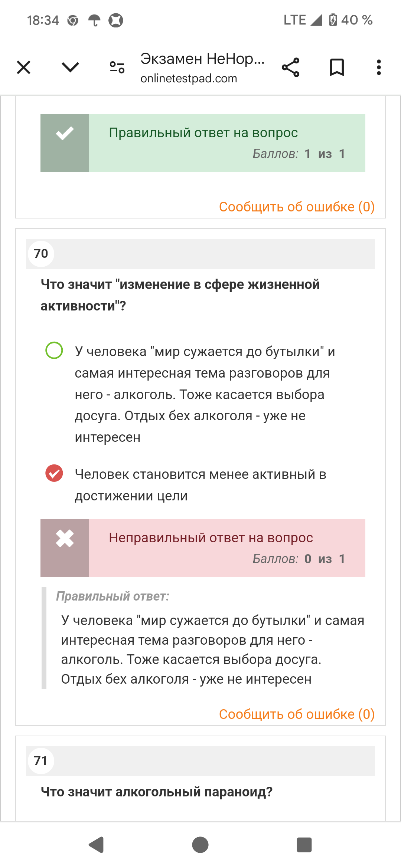The width and height of the screenshot is (401, 868).
Task: Tap the Android home circle button
Action: [x=200, y=845]
